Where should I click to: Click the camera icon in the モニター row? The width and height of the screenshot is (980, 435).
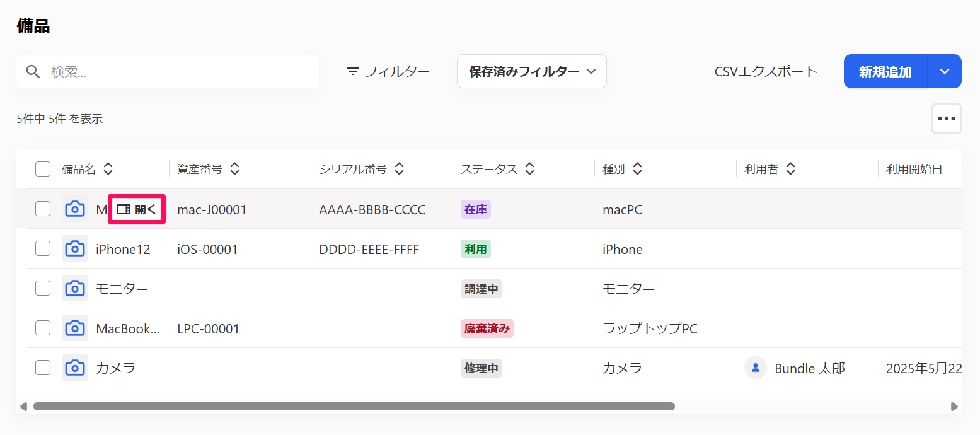(75, 288)
